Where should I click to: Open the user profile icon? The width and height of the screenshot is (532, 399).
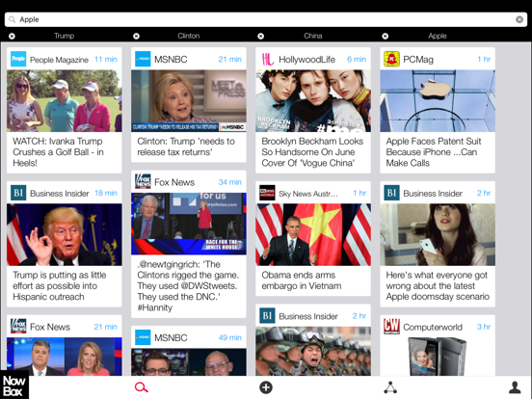515,387
